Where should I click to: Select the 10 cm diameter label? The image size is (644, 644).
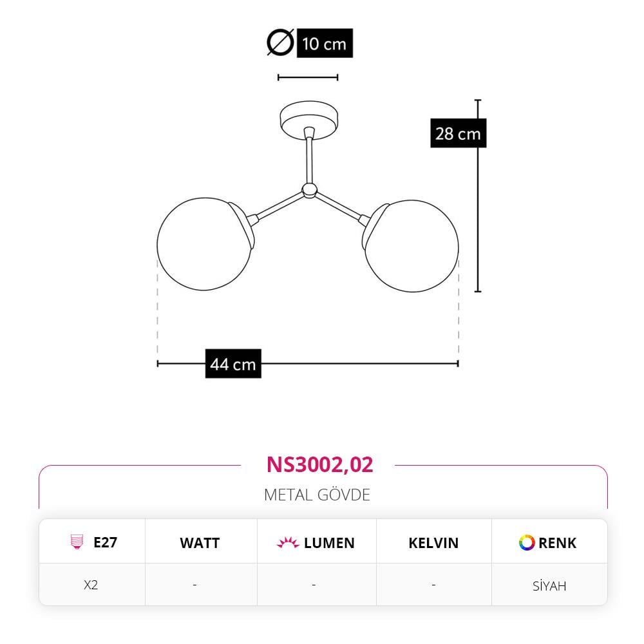(325, 43)
